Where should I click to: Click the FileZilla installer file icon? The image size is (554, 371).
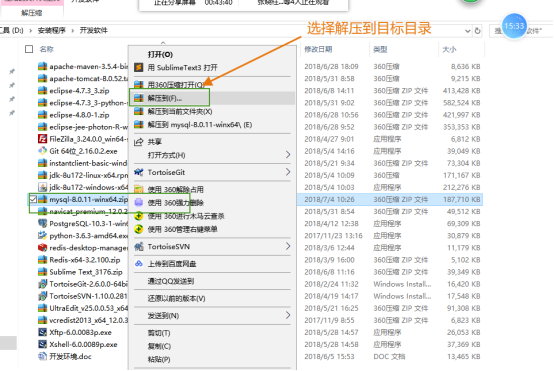pos(42,139)
